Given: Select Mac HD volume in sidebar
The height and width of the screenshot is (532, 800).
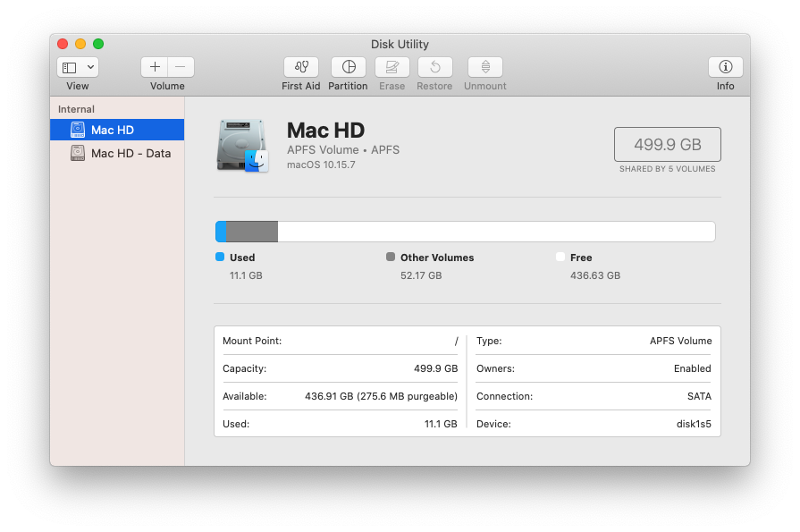Looking at the screenshot, I should point(117,130).
